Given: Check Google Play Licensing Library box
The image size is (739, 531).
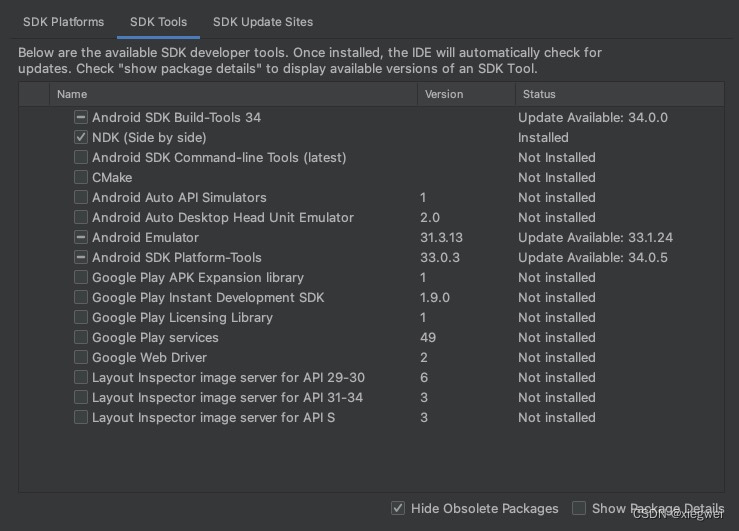Looking at the screenshot, I should 81,317.
